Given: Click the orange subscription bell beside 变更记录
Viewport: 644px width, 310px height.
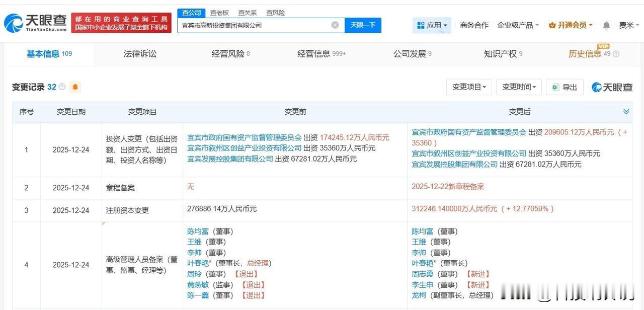Looking at the screenshot, I should coord(74,87).
